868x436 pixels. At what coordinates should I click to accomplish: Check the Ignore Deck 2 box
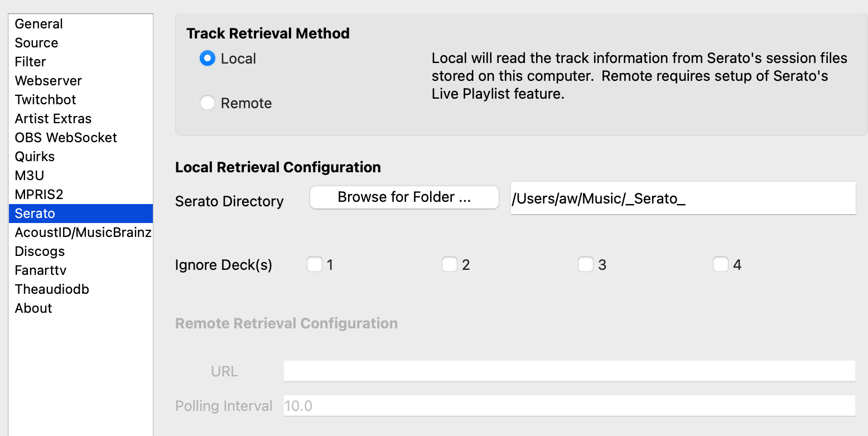tap(450, 264)
